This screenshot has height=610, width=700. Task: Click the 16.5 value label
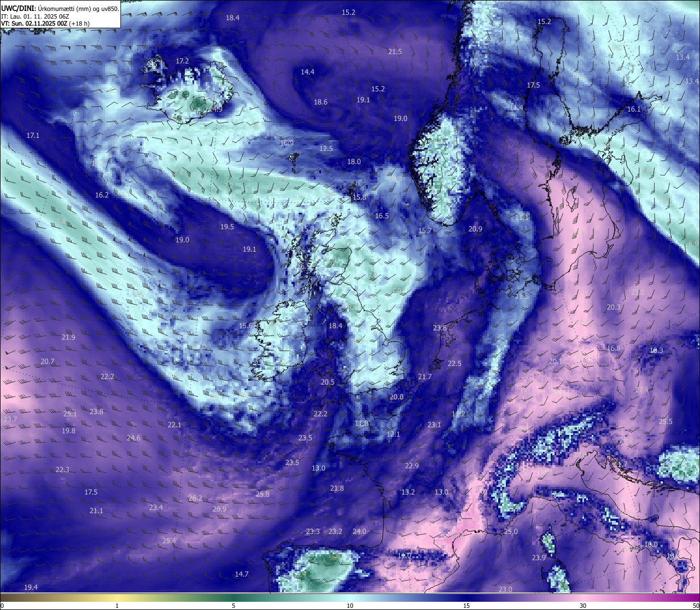point(382,216)
